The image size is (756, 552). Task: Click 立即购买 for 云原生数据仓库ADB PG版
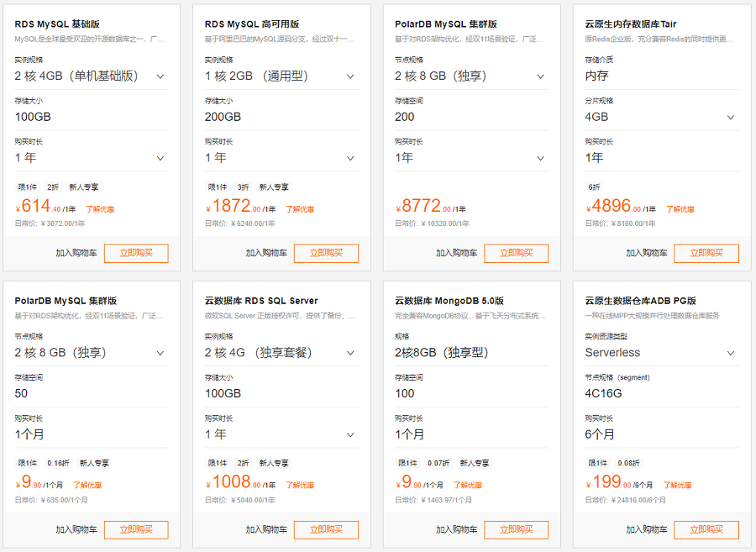(x=706, y=530)
